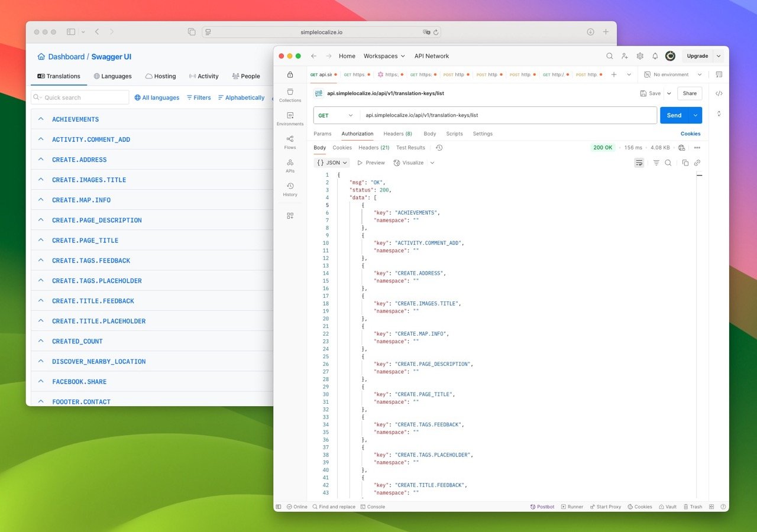Open Runner in Postman status bar
This screenshot has height=532, width=757.
coord(572,507)
